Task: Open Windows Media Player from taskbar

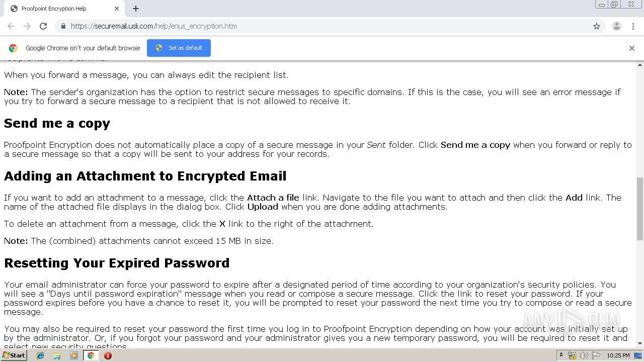Action: [x=74, y=355]
